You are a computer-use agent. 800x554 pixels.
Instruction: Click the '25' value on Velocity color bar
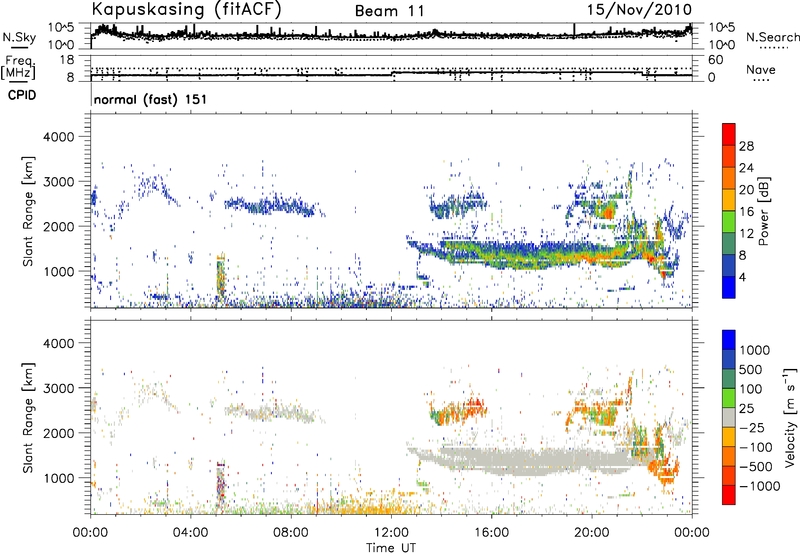point(747,408)
